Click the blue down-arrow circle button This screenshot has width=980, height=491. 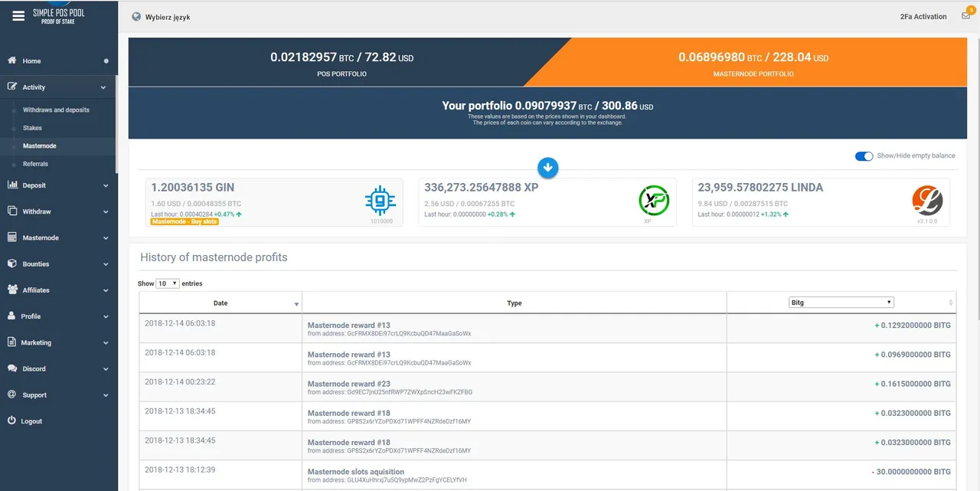pyautogui.click(x=548, y=167)
